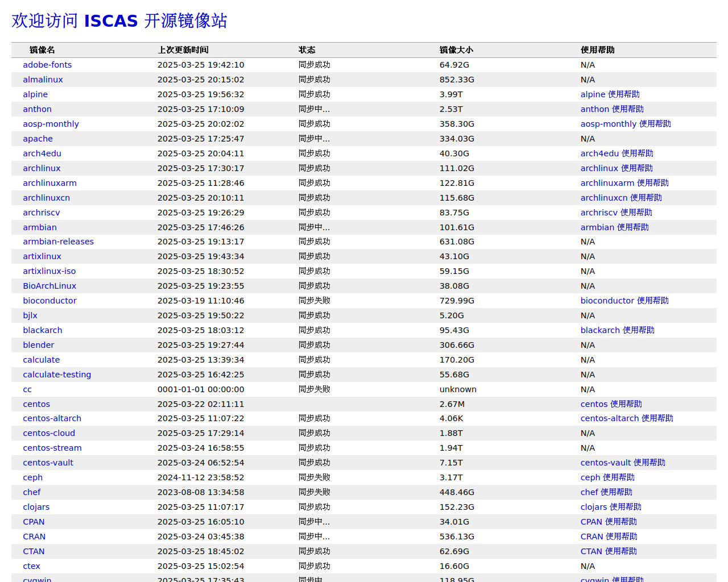
Task: Open the bioconductor mirror link
Action: click(49, 301)
